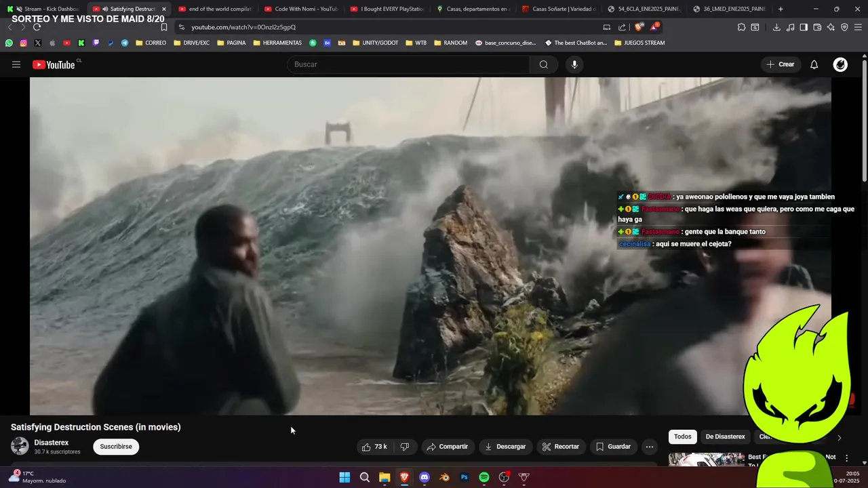868x488 pixels.
Task: Click the Compartir button
Action: pos(447,447)
